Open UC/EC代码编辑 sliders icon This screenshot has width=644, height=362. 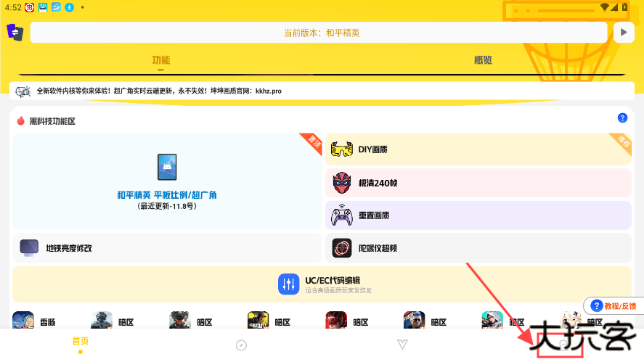pos(289,284)
